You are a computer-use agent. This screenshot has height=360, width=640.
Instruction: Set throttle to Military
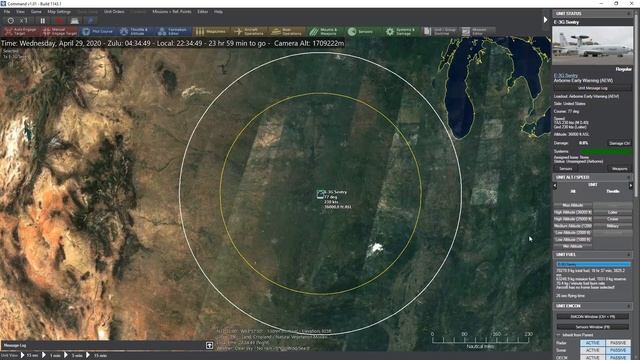tap(612, 226)
